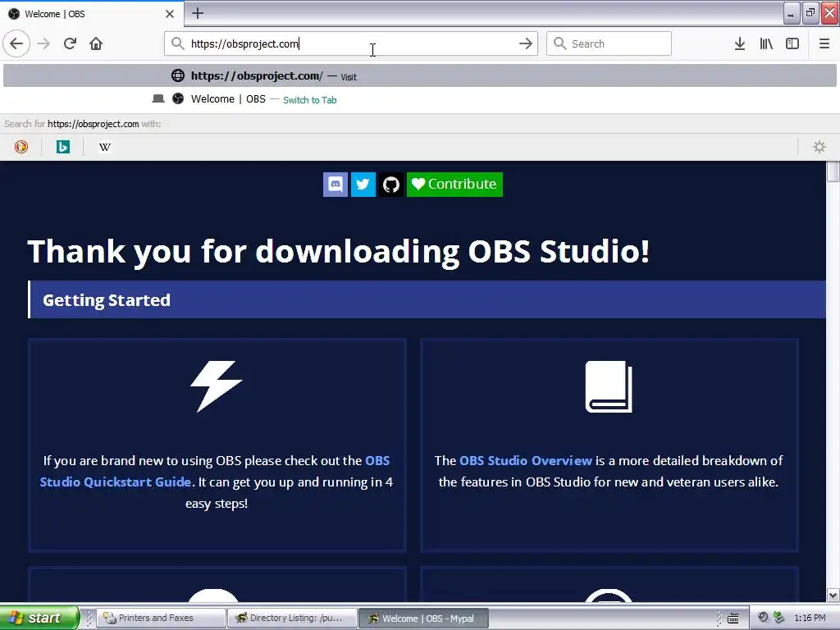Open the OBS Studio Overview link
The image size is (840, 630).
pos(526,461)
